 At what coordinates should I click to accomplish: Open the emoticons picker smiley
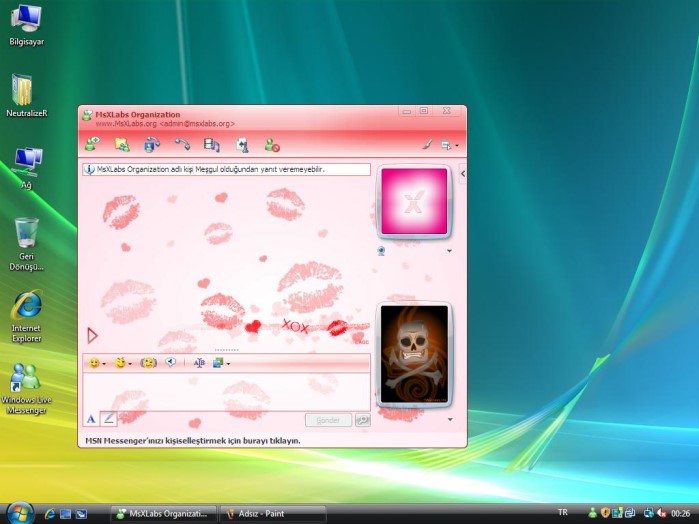click(94, 363)
